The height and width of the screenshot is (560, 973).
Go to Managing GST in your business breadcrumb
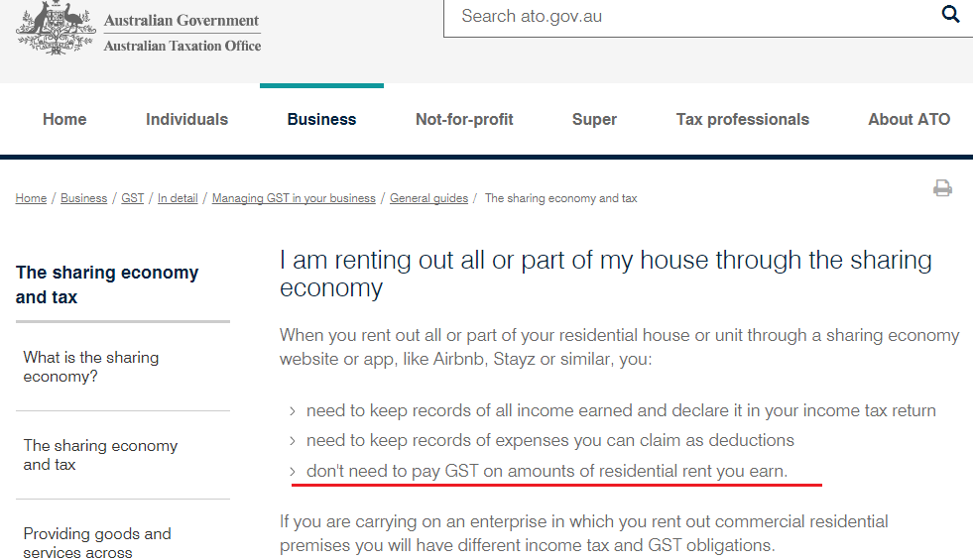[294, 198]
